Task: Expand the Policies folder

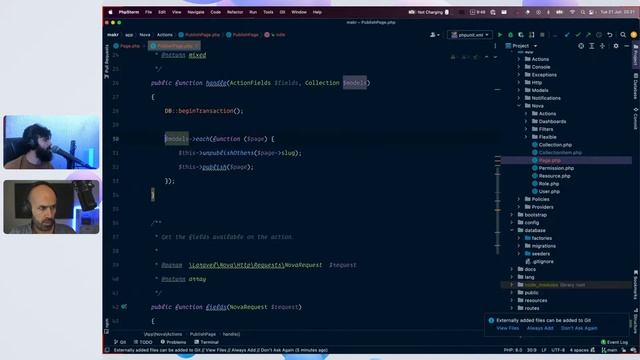Action: click(x=519, y=199)
